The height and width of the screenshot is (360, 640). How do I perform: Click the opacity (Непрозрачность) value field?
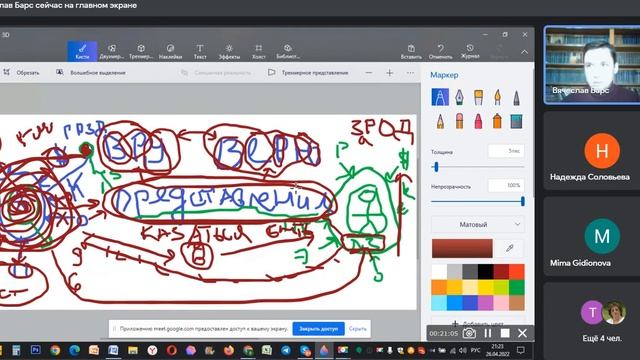[x=506, y=186]
